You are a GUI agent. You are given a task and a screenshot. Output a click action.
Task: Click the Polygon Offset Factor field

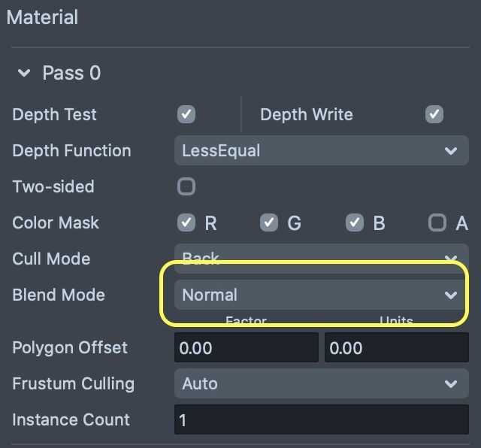(x=246, y=348)
